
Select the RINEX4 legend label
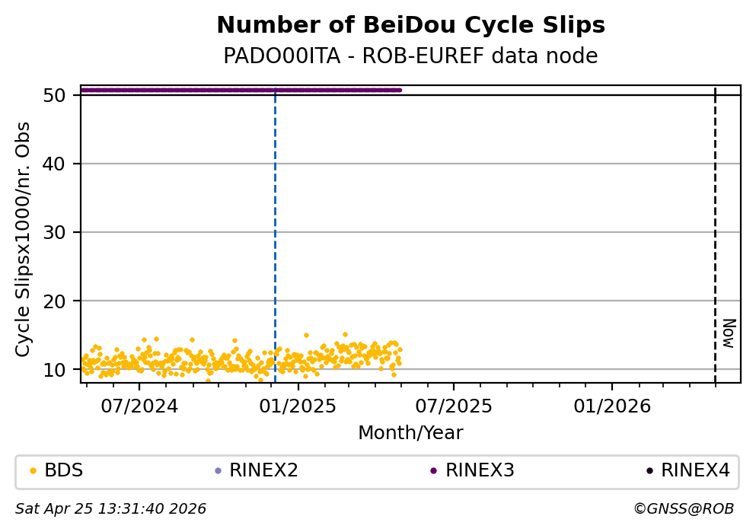point(695,471)
